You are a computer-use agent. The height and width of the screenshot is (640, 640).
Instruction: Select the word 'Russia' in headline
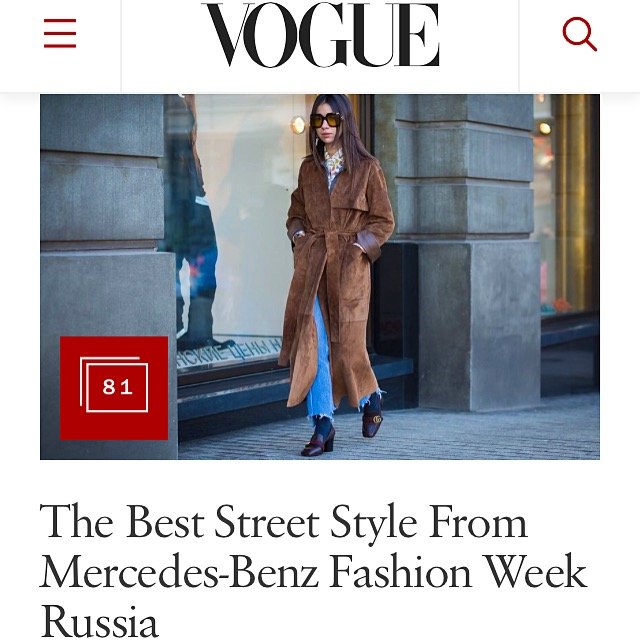pyautogui.click(x=99, y=620)
